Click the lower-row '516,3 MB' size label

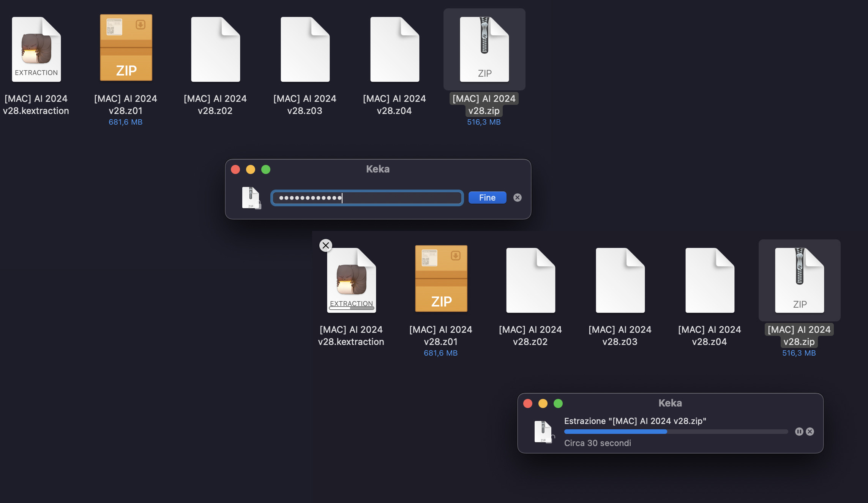799,353
